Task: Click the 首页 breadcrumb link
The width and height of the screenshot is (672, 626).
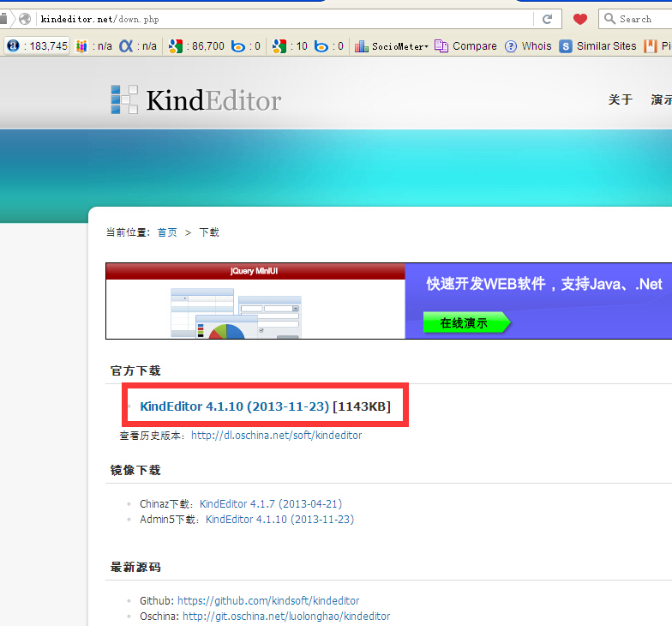Action: [167, 232]
